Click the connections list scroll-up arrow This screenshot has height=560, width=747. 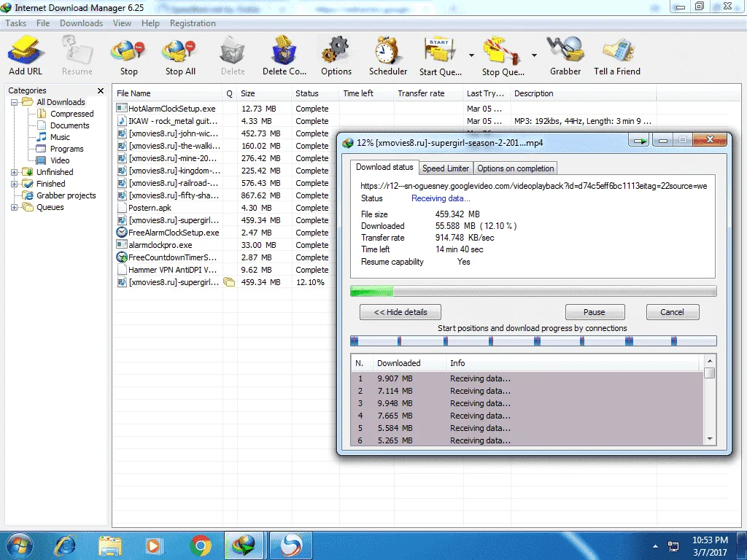point(710,361)
